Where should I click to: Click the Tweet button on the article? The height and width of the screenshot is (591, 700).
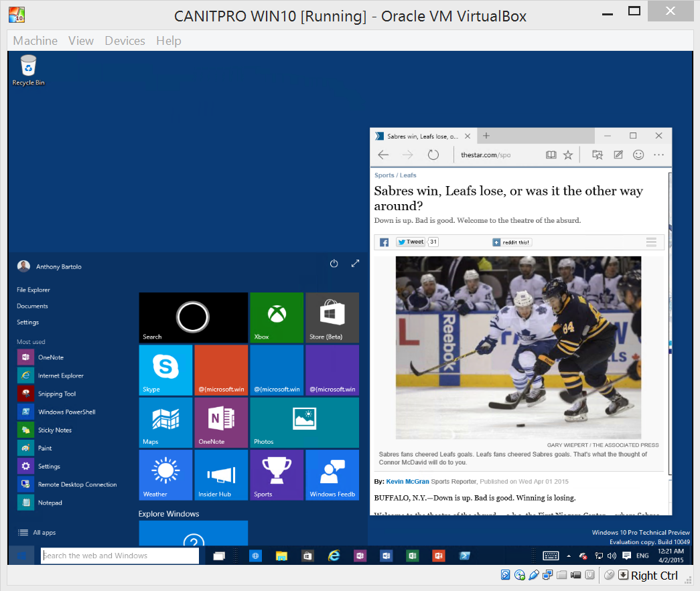point(410,242)
